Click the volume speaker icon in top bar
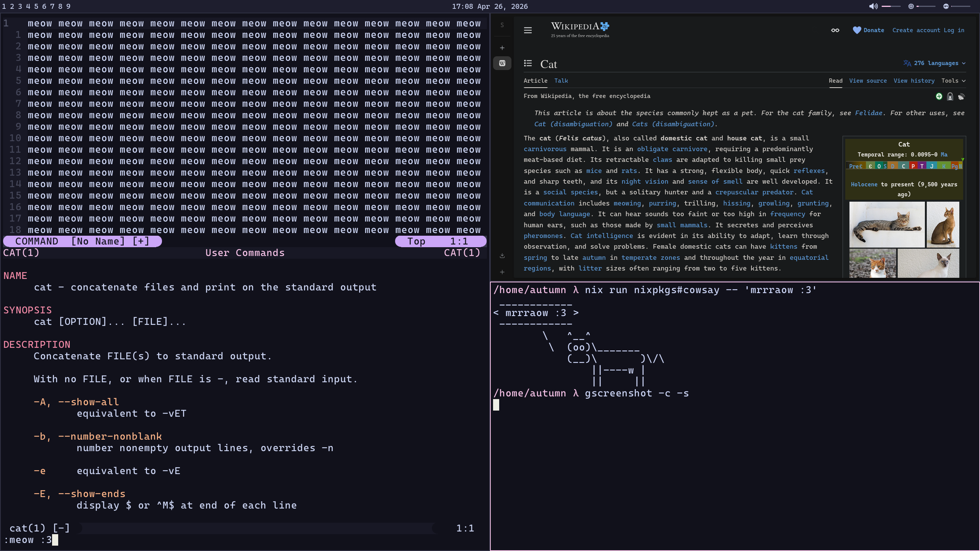 873,7
